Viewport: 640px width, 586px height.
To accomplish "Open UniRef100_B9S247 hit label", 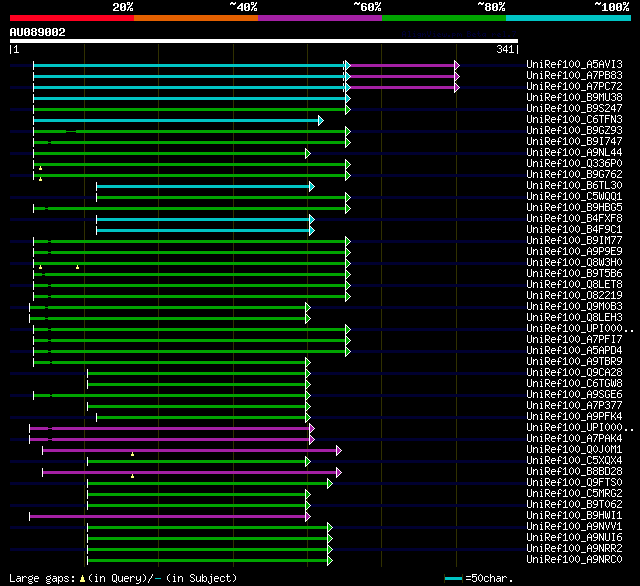I will pos(574,109).
